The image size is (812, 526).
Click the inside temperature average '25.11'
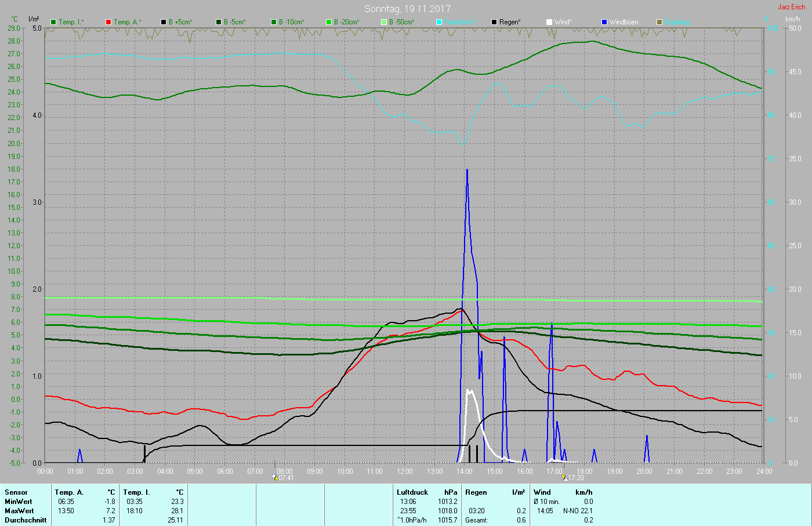[175, 520]
